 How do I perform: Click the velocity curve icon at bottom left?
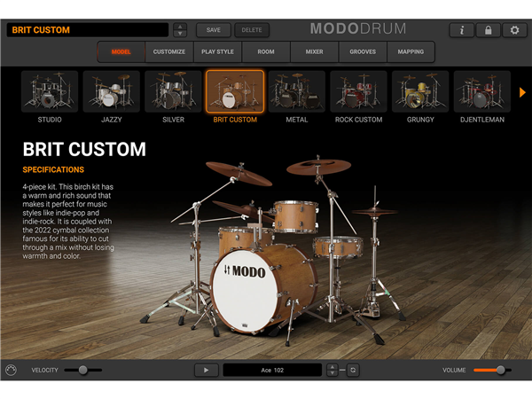pyautogui.click(x=11, y=370)
